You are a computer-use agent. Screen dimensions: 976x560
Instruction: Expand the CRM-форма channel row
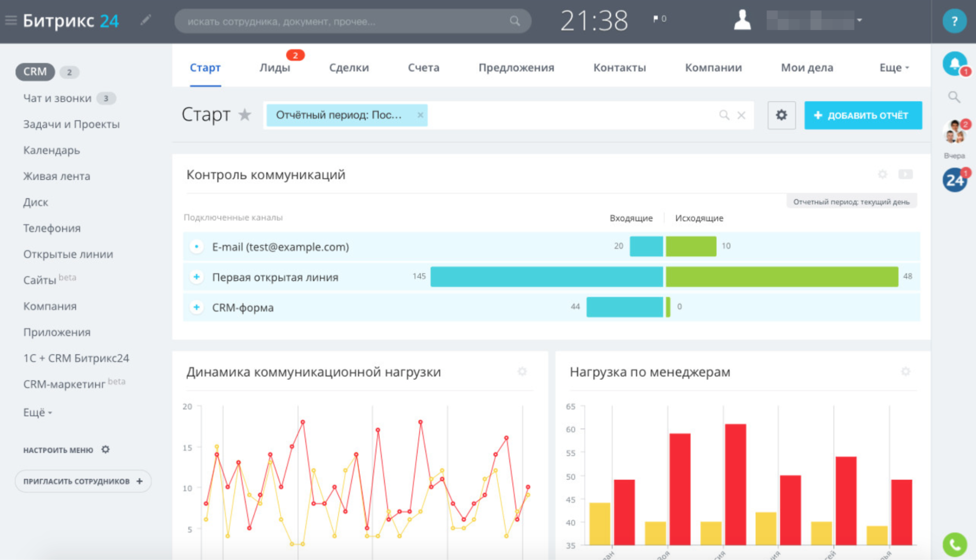[x=196, y=307]
